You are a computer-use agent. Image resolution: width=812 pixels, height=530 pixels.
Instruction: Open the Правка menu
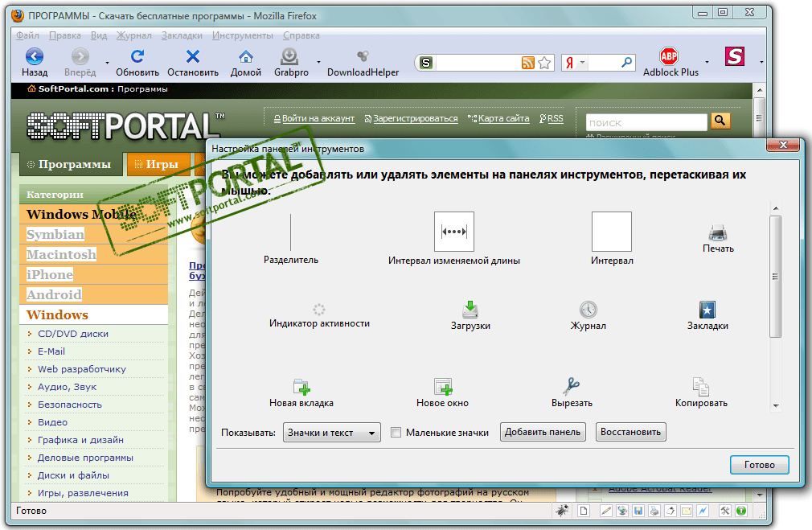pos(65,35)
